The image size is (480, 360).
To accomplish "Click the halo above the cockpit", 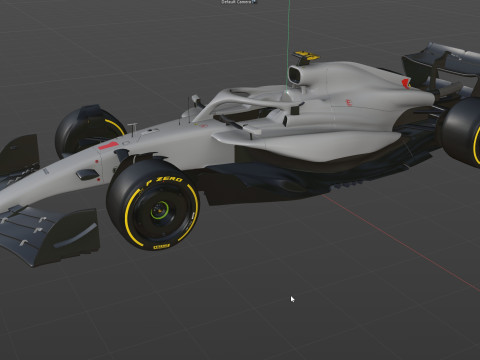I will pos(247,101).
